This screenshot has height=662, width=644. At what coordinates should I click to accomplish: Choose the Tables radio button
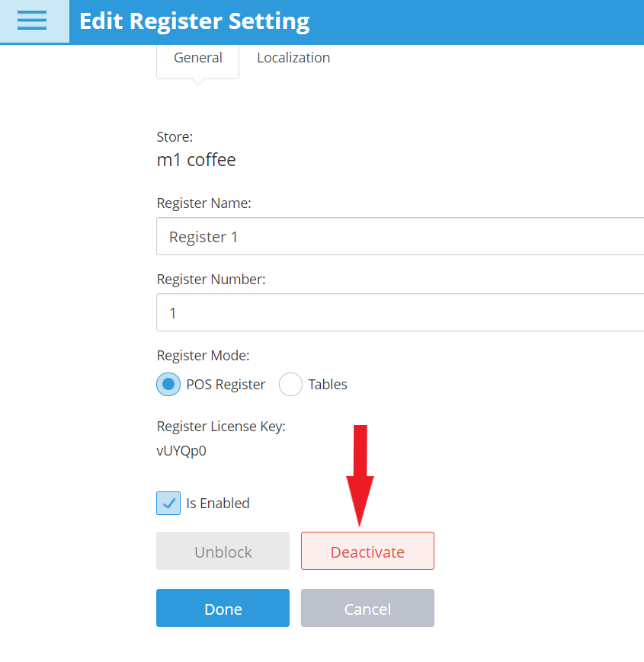[x=290, y=384]
